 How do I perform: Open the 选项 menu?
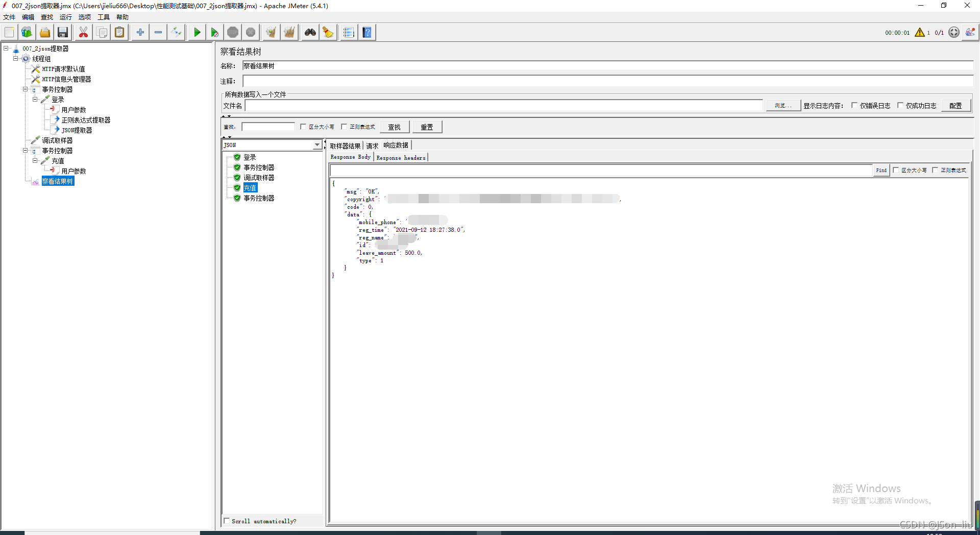pos(85,17)
